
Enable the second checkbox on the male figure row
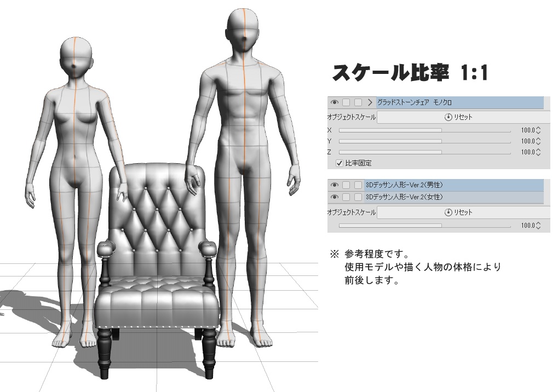pyautogui.click(x=358, y=184)
